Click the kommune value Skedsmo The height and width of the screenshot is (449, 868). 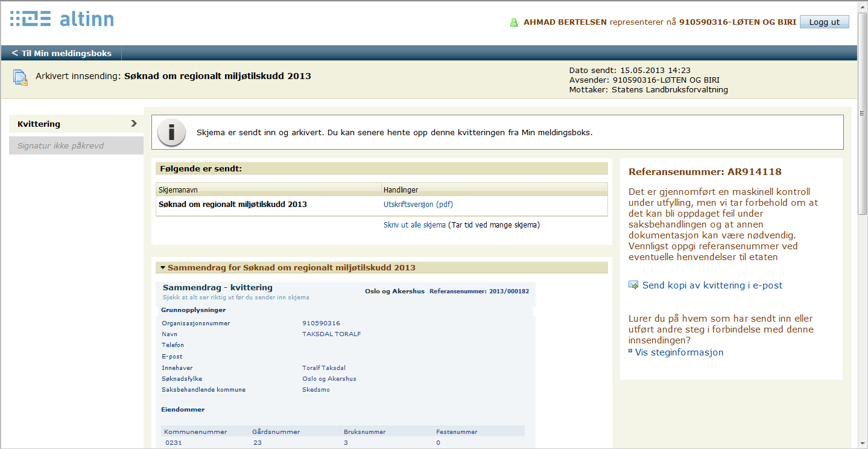pos(316,390)
